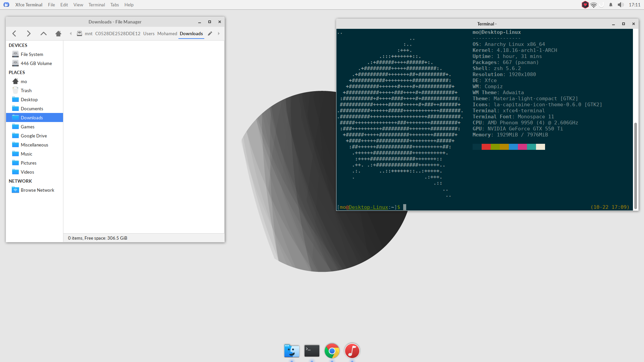
Task: Select Downloads in sidebar
Action: click(x=35, y=118)
